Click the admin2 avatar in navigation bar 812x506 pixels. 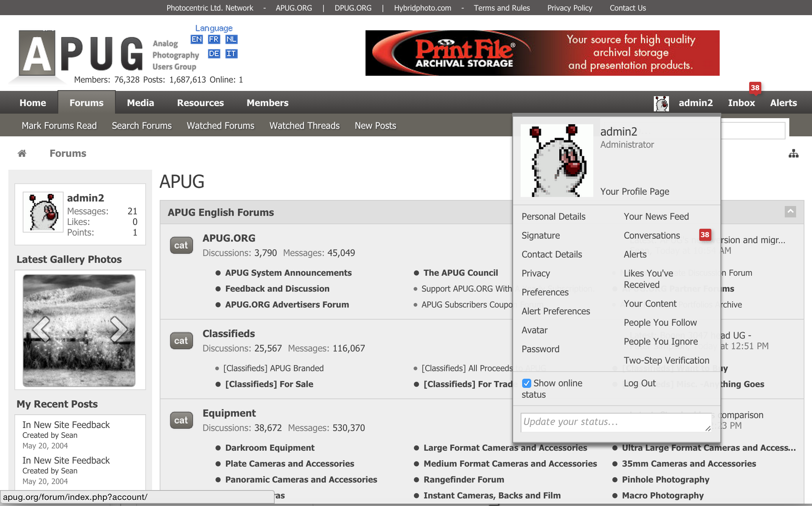[661, 103]
